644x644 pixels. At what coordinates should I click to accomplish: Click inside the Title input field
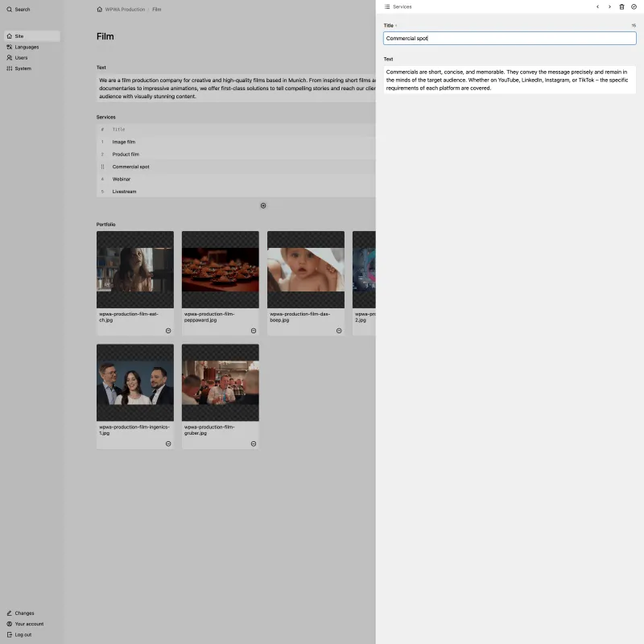[509, 38]
